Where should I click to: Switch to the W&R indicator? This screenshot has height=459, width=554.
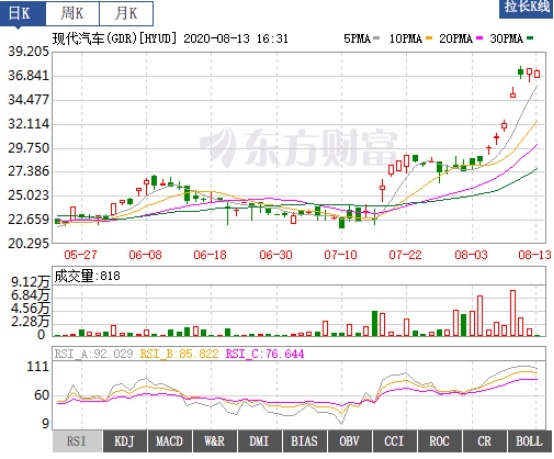coord(215,441)
